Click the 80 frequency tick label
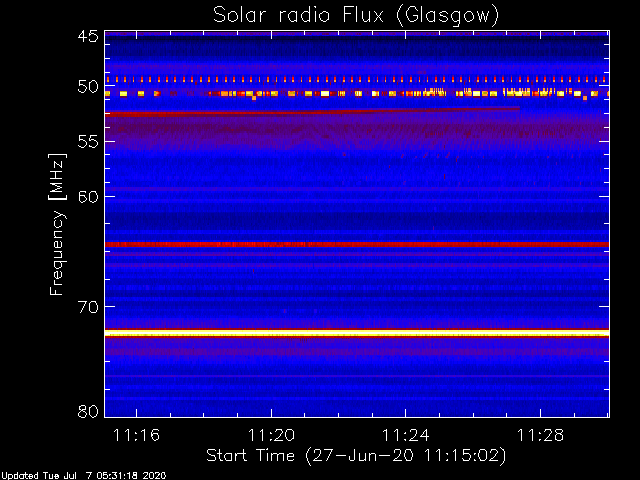Viewport: 640px width, 480px height. coord(88,411)
